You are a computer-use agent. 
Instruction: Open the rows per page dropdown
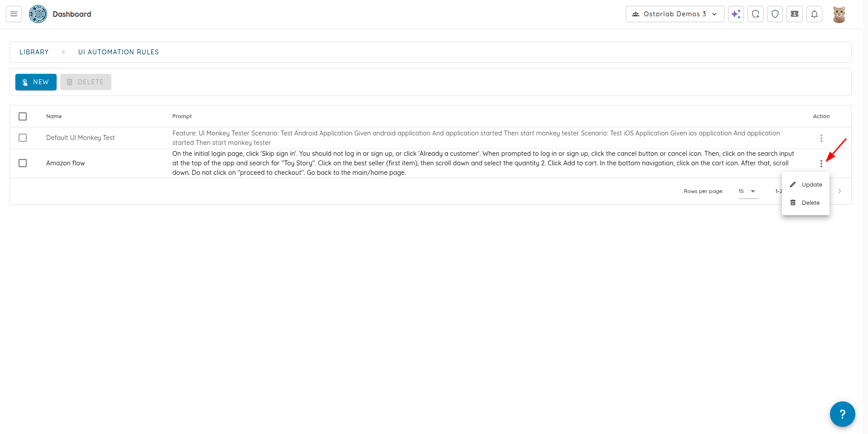[x=748, y=191]
